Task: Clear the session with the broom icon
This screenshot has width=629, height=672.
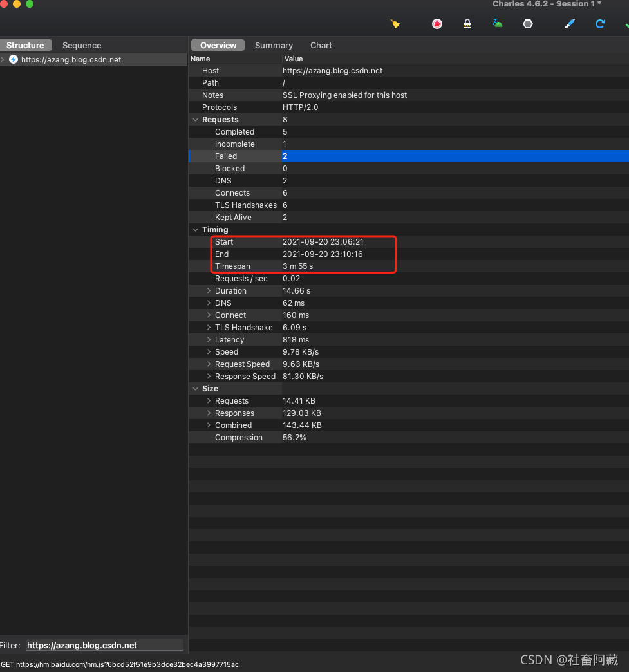Action: point(395,24)
